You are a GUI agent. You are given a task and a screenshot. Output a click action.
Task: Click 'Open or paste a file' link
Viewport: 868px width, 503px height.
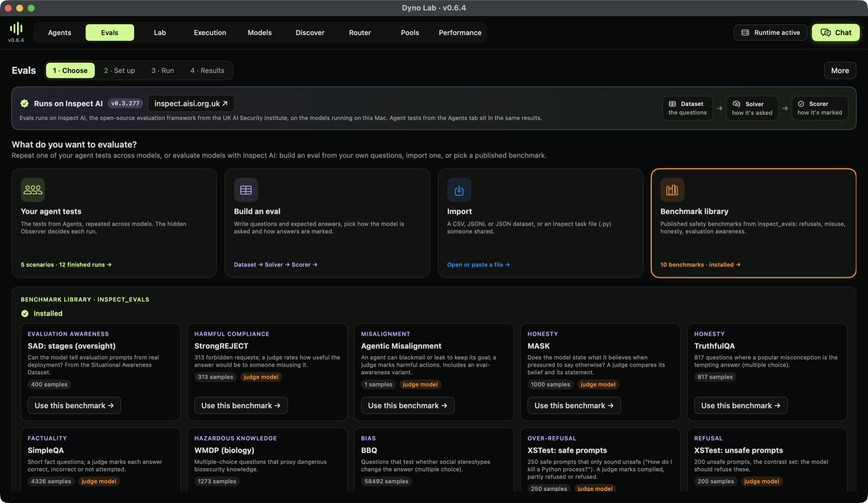click(x=478, y=265)
